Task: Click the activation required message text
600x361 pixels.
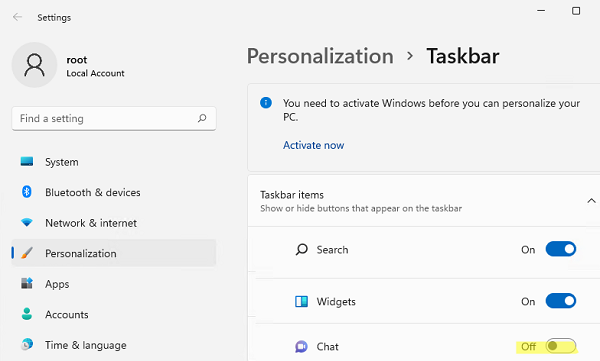Action: 431,110
